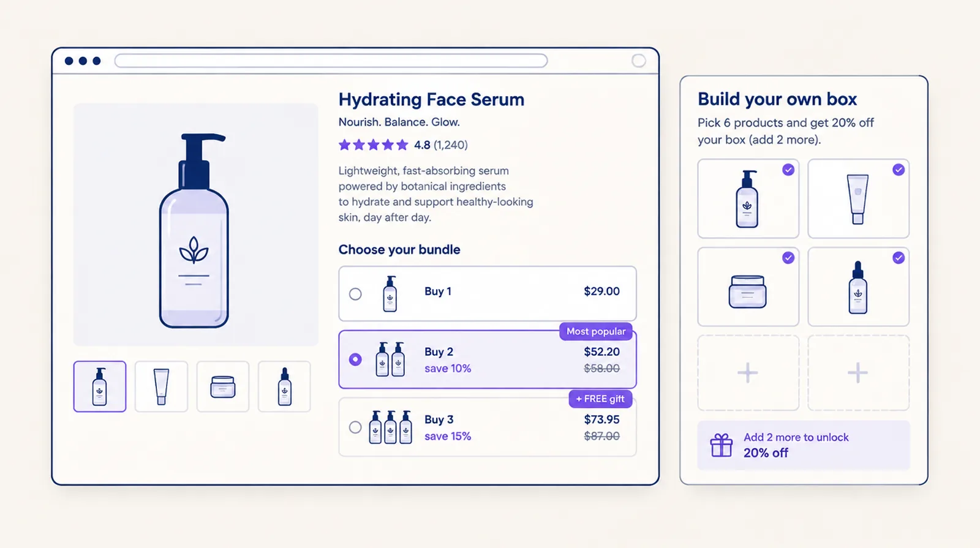Click the $73.95 price
Screen dimensions: 980x548
[601, 419]
